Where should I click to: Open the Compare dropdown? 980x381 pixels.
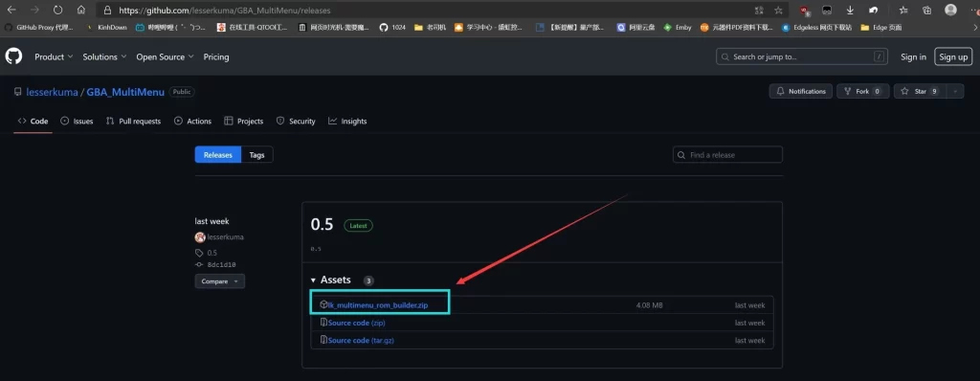tap(220, 281)
